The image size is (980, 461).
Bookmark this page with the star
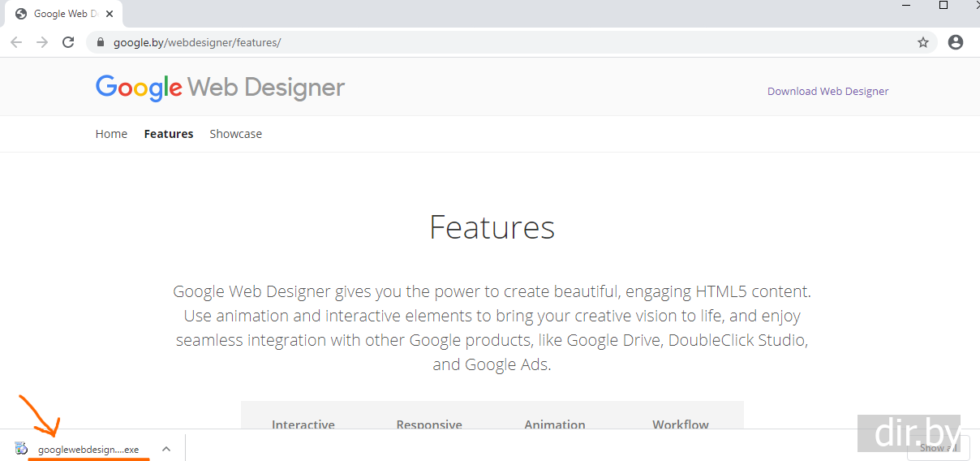(x=922, y=42)
